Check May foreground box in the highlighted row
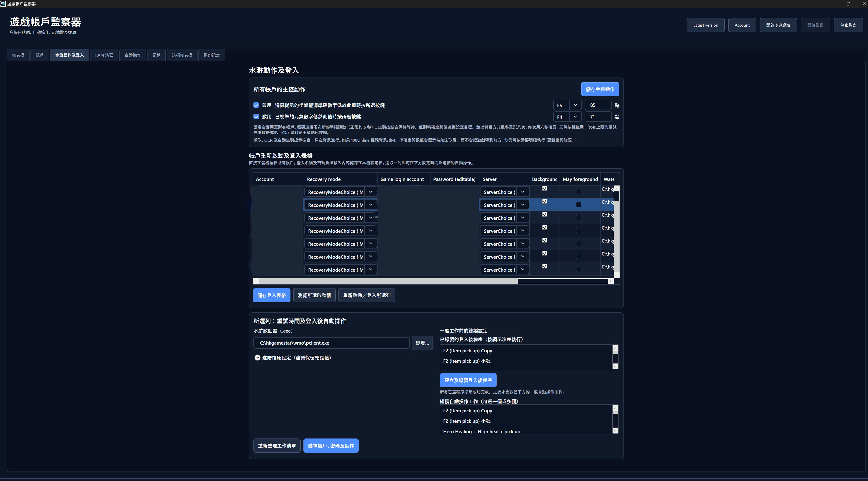 point(579,205)
